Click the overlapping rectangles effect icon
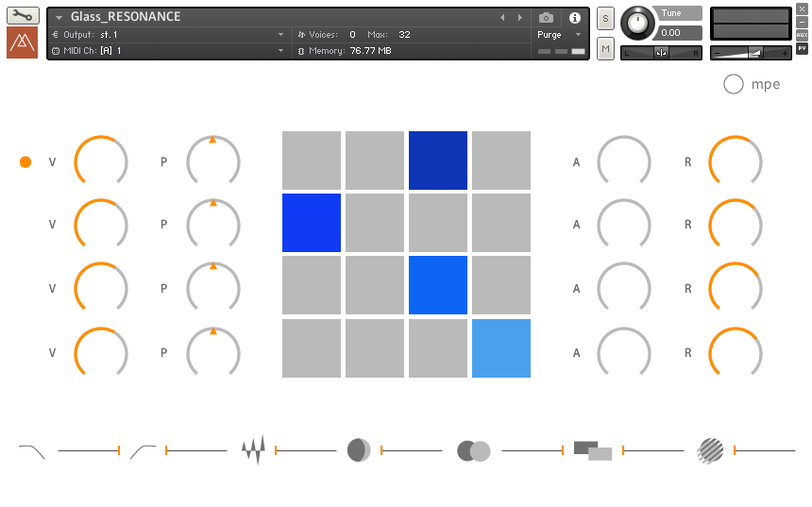This screenshot has width=812, height=507. (x=593, y=450)
